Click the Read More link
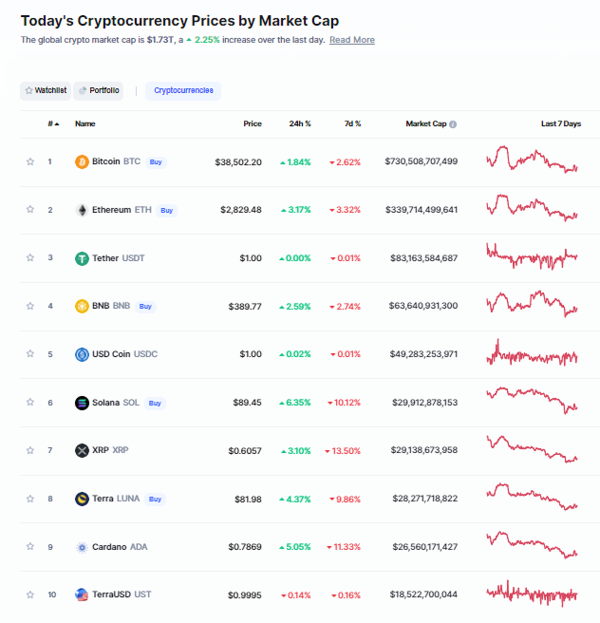Viewport: 600px width, 623px height. [352, 40]
